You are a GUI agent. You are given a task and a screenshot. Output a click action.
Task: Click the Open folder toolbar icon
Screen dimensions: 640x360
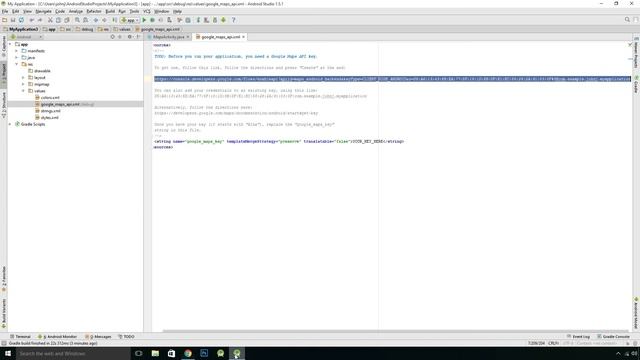4,20
